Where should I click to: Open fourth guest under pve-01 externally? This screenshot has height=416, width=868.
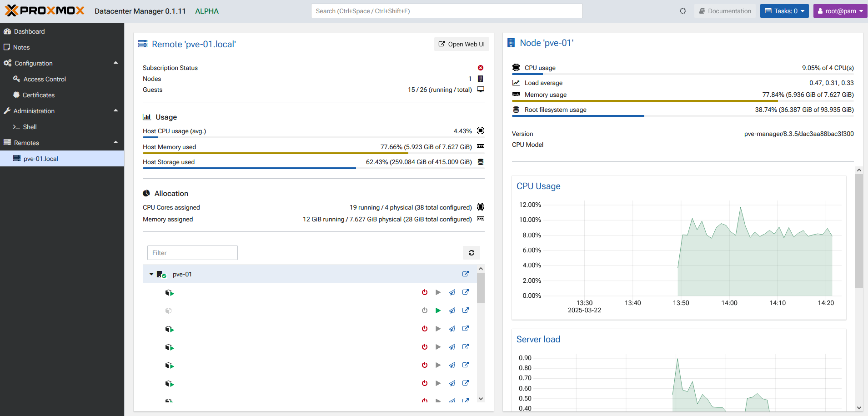point(466,347)
